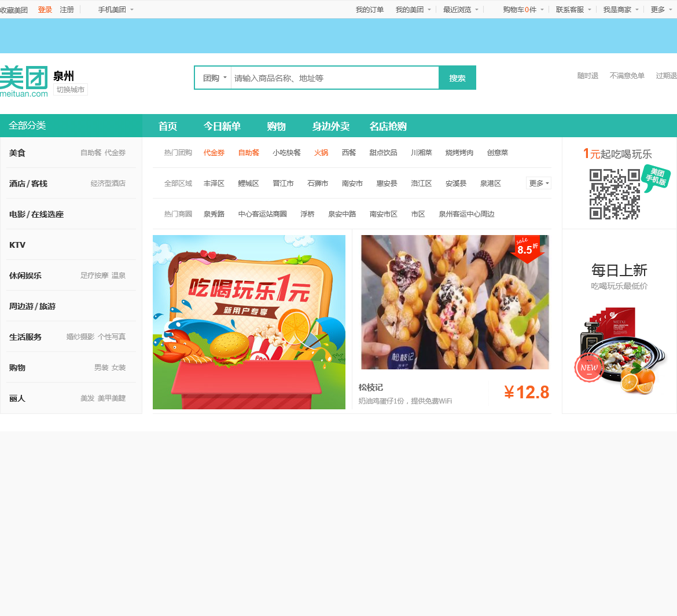Click the 1元起吃喝玩乐 heading
677x616 pixels.
617,154
